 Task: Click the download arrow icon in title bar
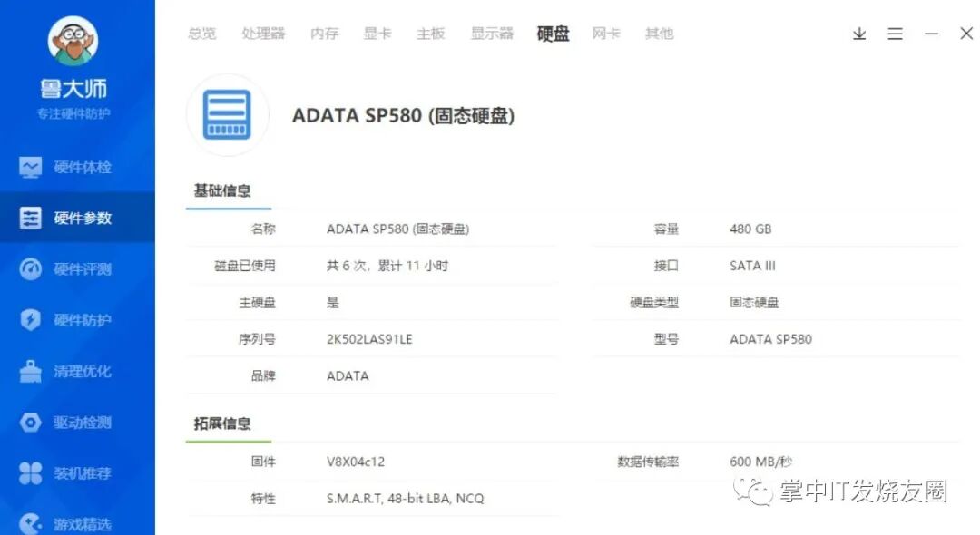(x=859, y=34)
